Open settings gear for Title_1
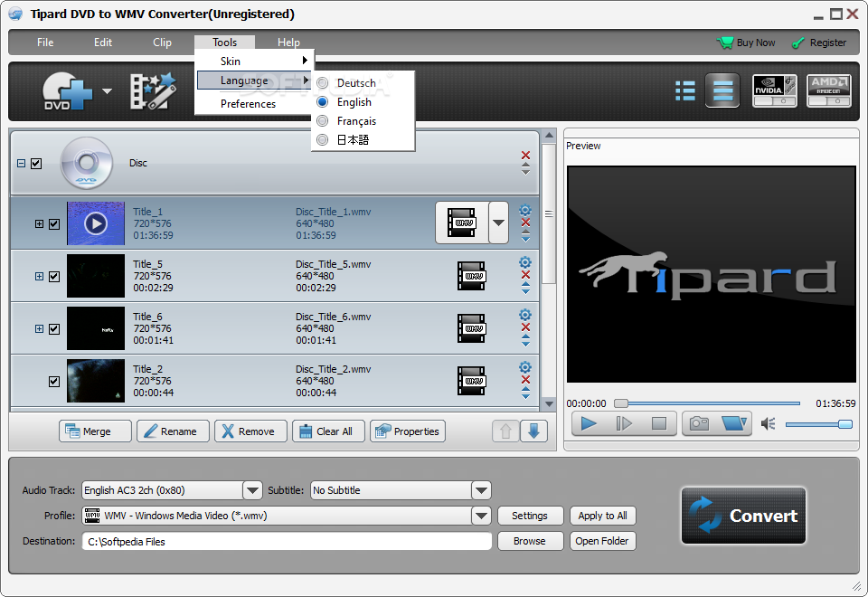Viewport: 868px width, 597px height. pyautogui.click(x=525, y=211)
